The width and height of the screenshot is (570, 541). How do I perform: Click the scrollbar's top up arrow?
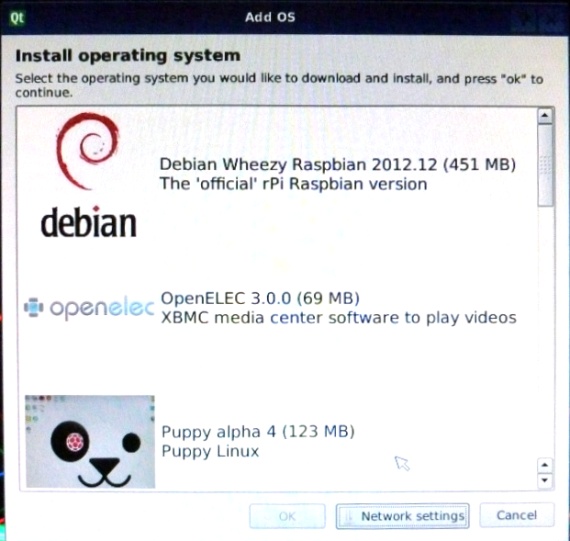coord(545,116)
